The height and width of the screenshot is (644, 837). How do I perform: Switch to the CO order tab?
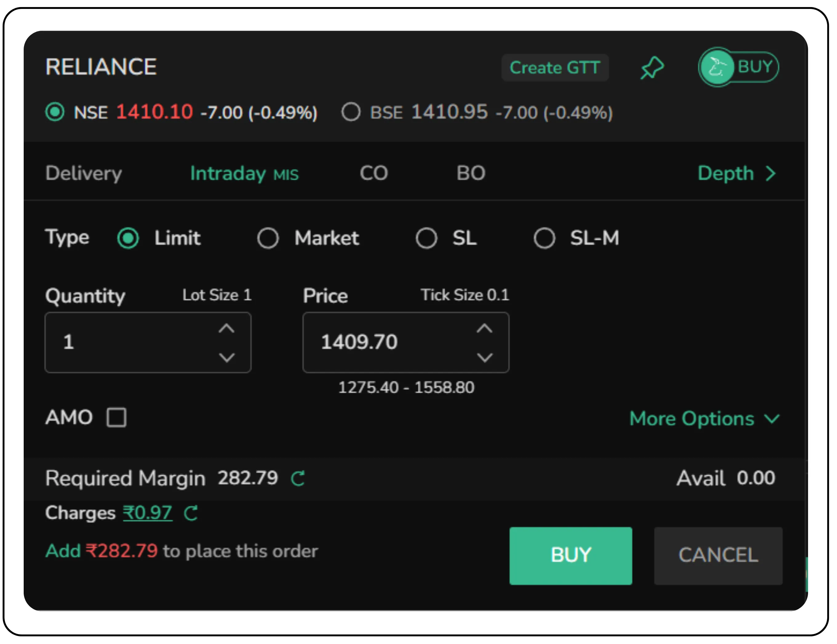374,173
